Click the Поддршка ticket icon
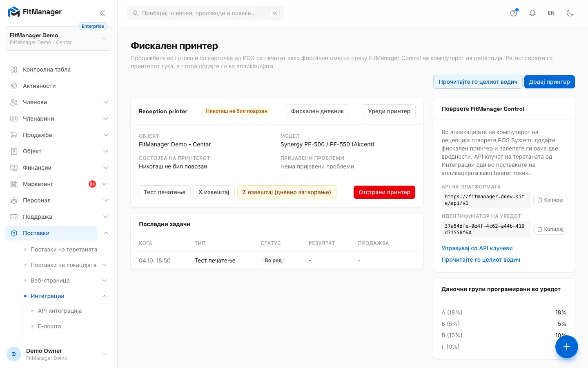 tap(14, 217)
